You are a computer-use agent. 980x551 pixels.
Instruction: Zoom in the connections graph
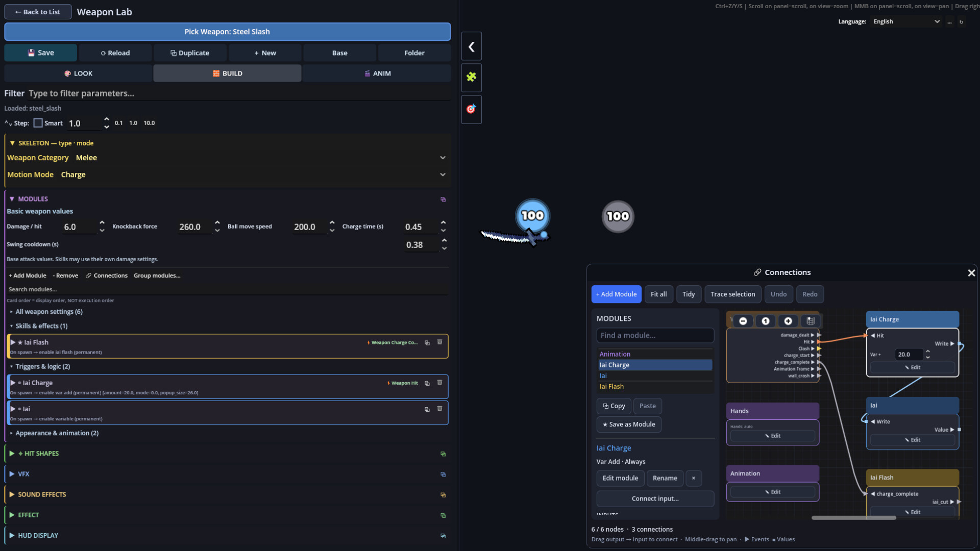(788, 321)
